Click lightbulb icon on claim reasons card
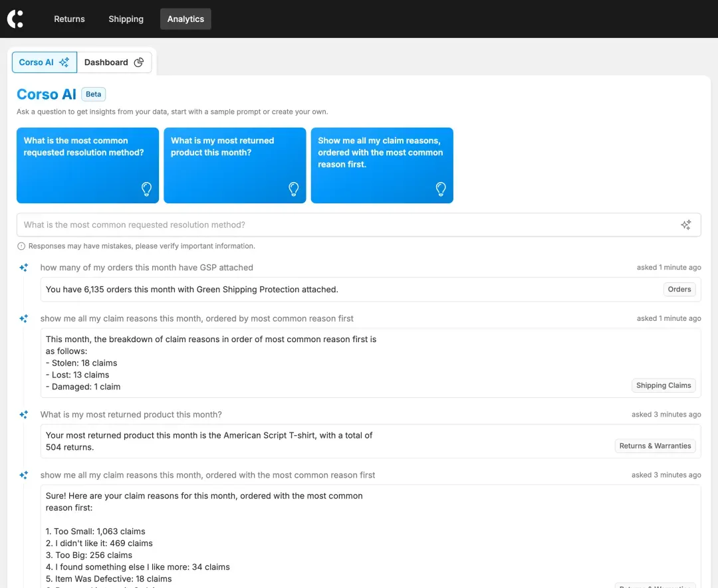718x588 pixels. [x=441, y=189]
